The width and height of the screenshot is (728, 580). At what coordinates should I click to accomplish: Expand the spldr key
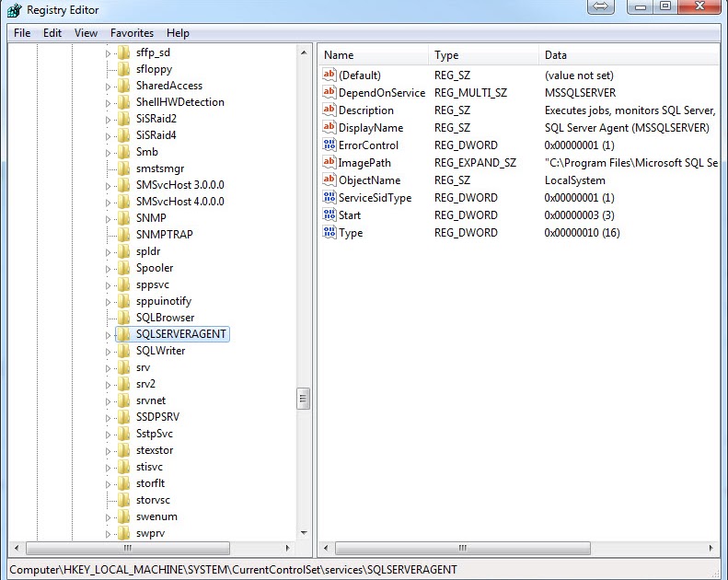[108, 252]
